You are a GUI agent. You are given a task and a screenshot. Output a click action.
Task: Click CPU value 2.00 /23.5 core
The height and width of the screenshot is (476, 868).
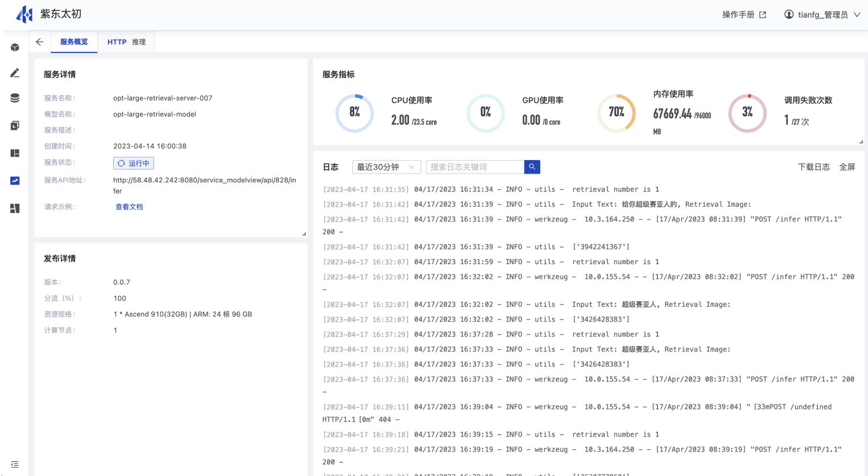point(414,120)
